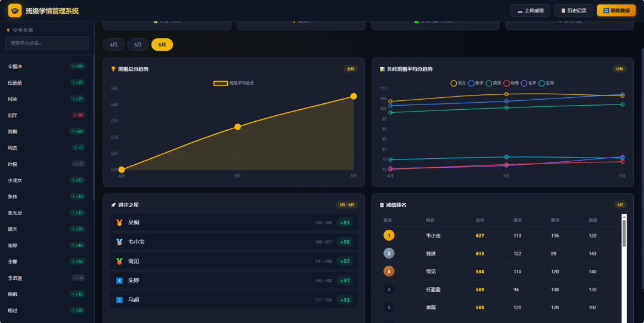644x323 pixels.
Task: Select student 周杰 in the list
Action: click(x=47, y=147)
